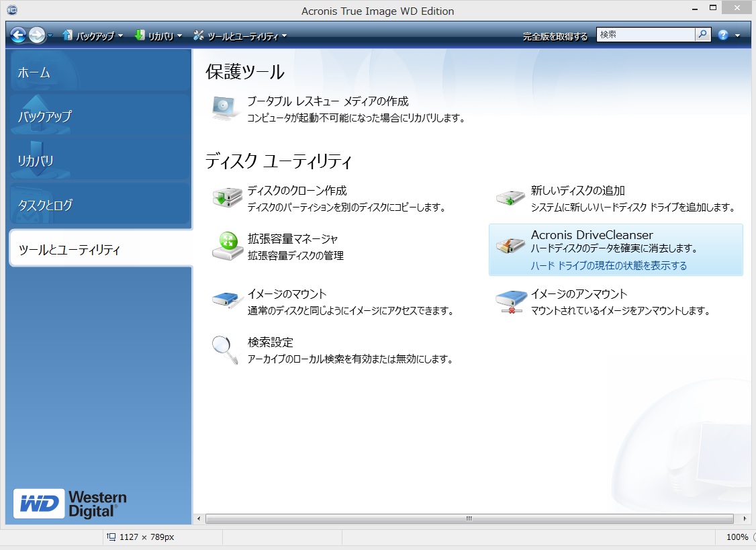Image resolution: width=756 pixels, height=550 pixels.
Task: Open ブータブル レスキュー メディアの作成
Action: coord(328,101)
